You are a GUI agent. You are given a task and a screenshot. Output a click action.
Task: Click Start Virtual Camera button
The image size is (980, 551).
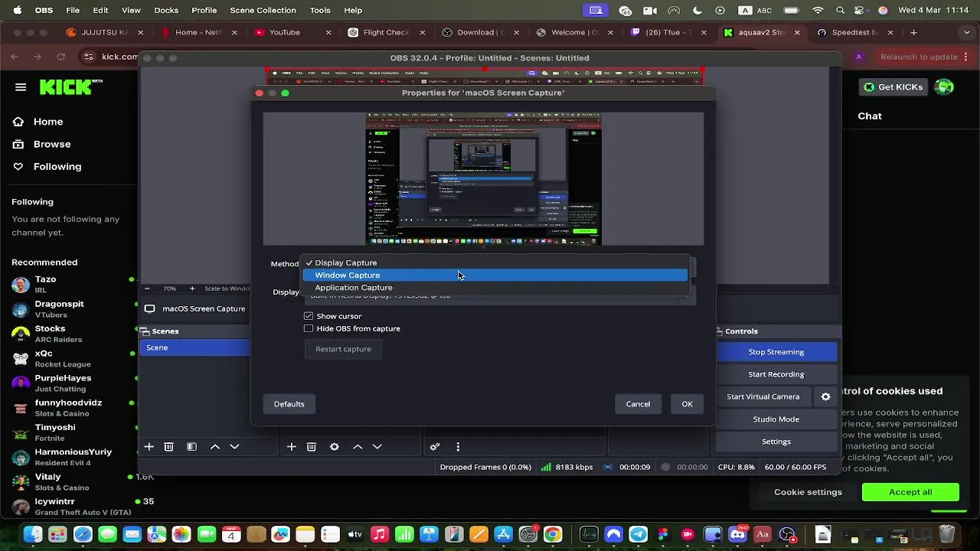point(763,396)
